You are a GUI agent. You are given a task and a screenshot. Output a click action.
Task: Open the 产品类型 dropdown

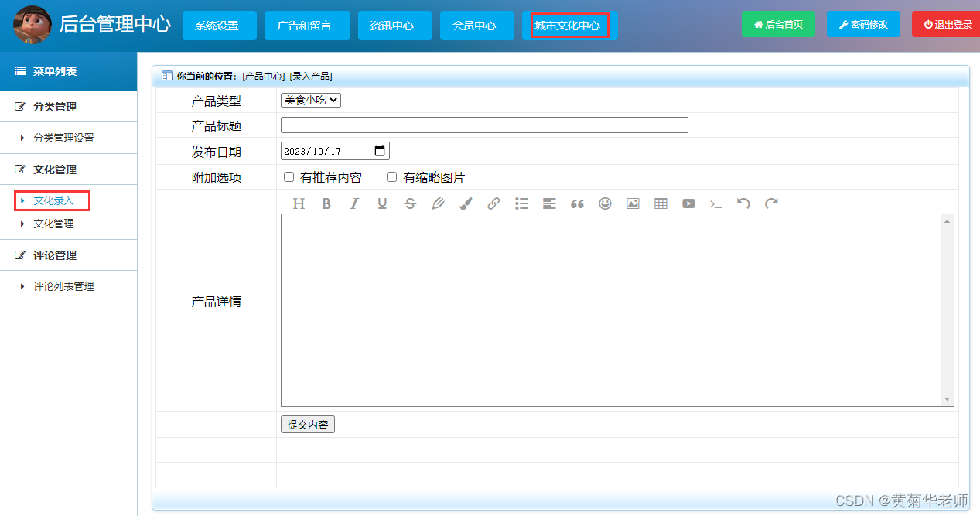(310, 99)
